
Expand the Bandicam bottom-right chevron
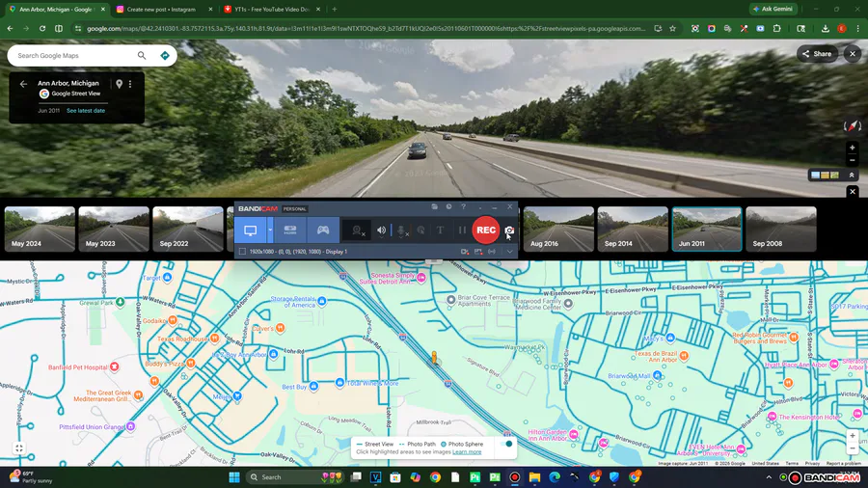pyautogui.click(x=509, y=252)
